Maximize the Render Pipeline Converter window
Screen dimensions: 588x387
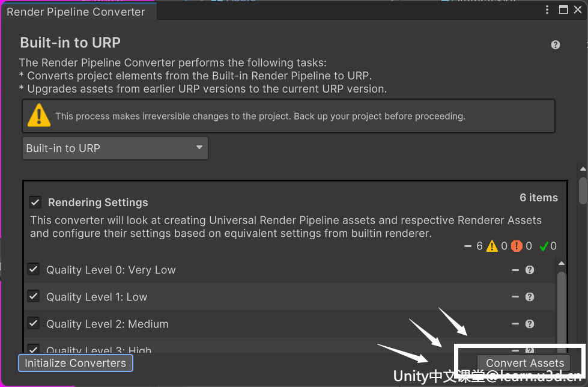click(563, 10)
